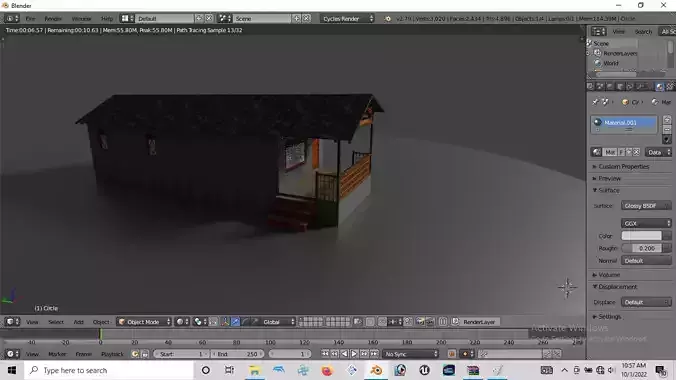Open Blender from the Windows taskbar
Image resolution: width=676 pixels, height=380 pixels.
pos(376,370)
